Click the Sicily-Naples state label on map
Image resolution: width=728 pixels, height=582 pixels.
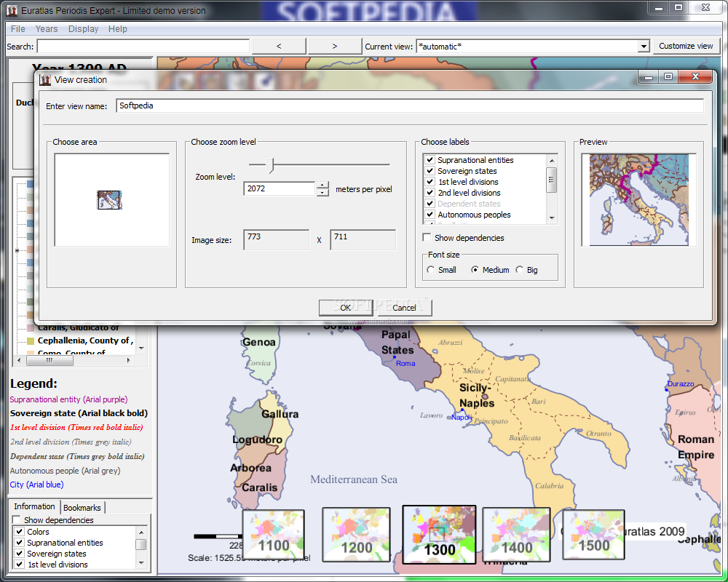476,395
